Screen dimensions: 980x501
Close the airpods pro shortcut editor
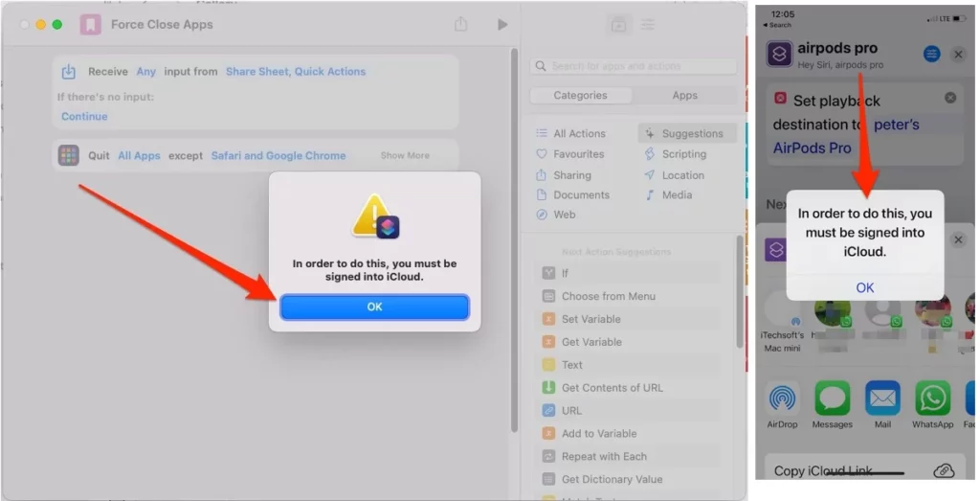[958, 55]
